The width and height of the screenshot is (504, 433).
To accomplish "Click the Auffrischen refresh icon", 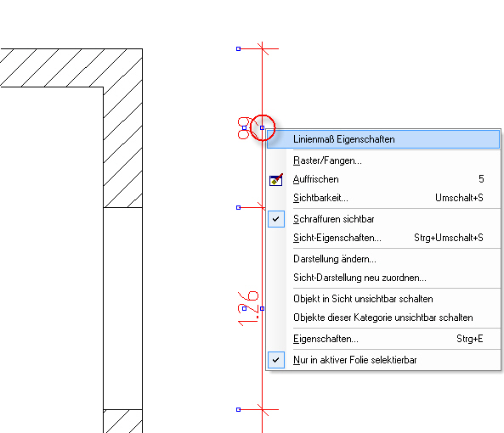I will pyautogui.click(x=276, y=179).
